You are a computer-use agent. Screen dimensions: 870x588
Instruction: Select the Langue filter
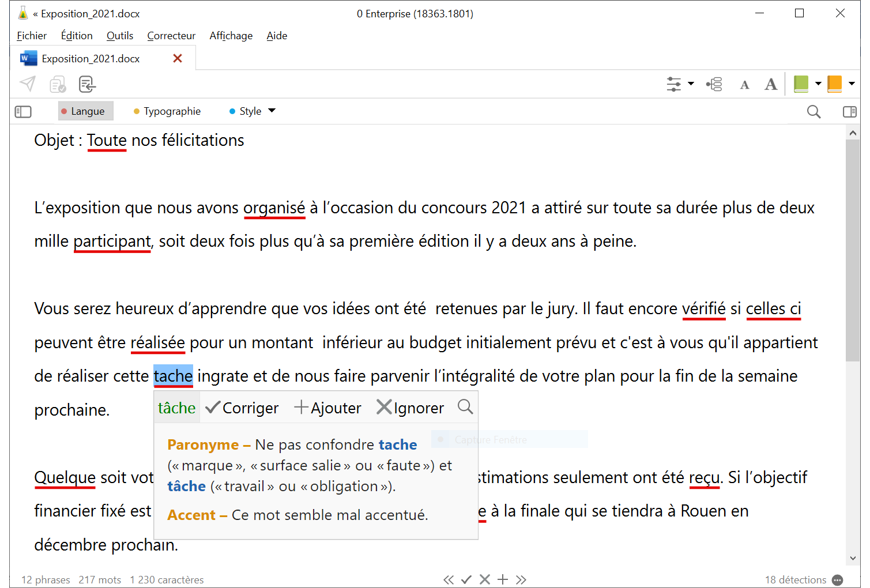[x=85, y=111]
